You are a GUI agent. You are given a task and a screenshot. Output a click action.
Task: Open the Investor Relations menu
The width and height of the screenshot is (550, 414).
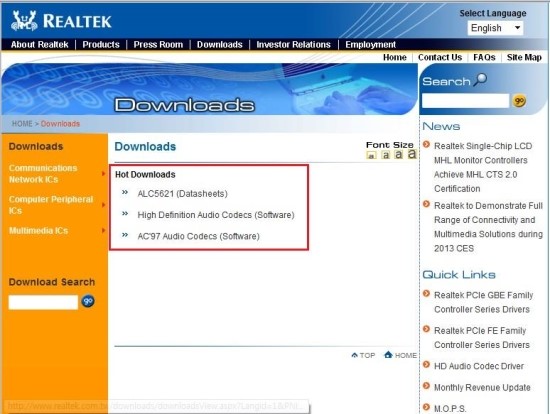click(x=293, y=45)
